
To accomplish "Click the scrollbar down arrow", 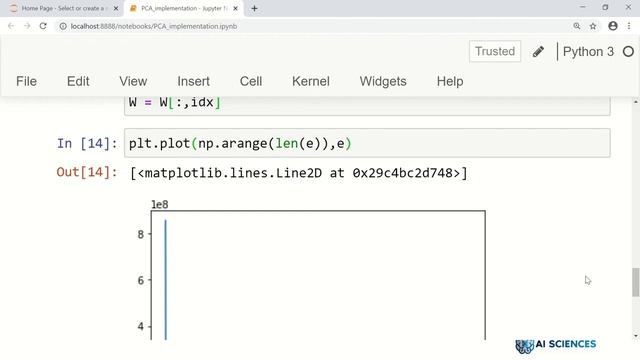I will tap(636, 336).
